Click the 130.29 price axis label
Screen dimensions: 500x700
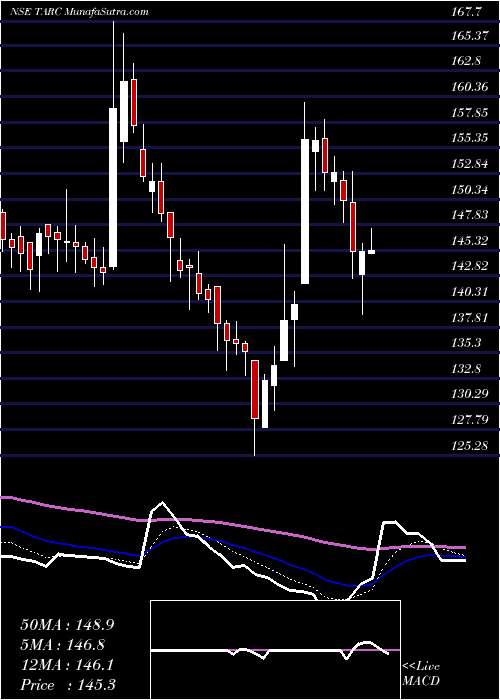469,395
